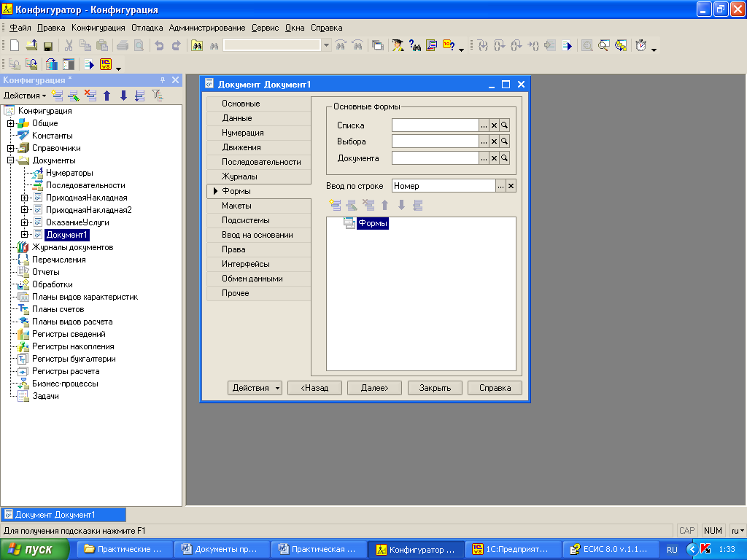Image resolution: width=747 pixels, height=560 pixels.
Task: Open the Syntax Assistant icon in the toolbar
Action: pos(398,45)
